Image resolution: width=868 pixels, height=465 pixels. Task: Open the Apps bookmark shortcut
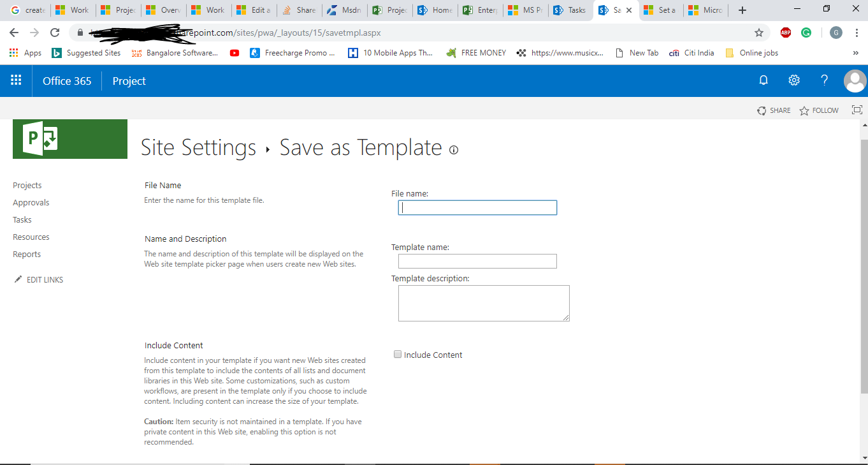25,53
